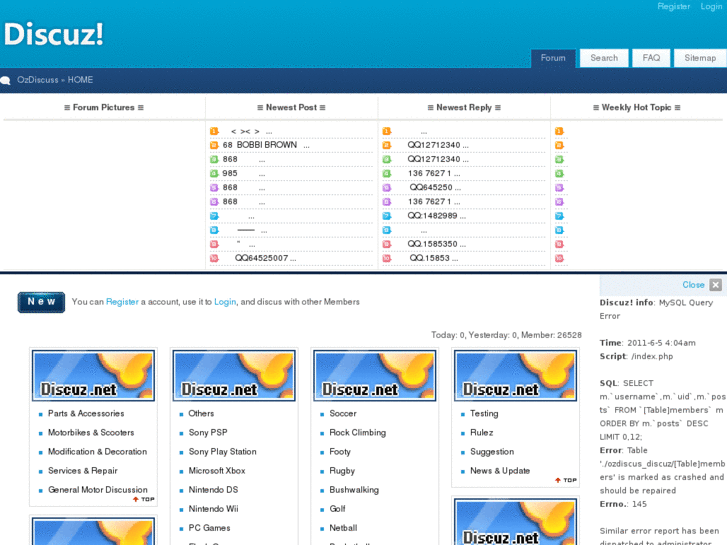Click the Login link in top bar
727x545 pixels.
click(x=711, y=6)
